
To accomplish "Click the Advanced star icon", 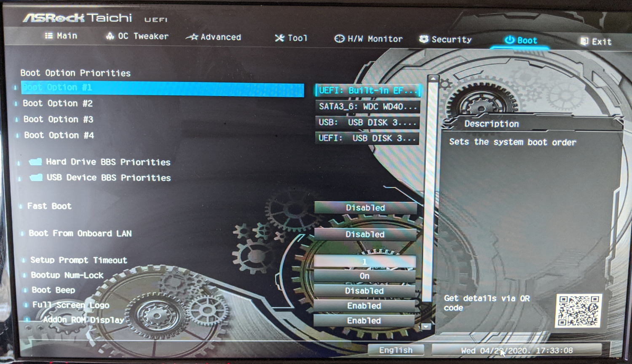I will pos(192,37).
